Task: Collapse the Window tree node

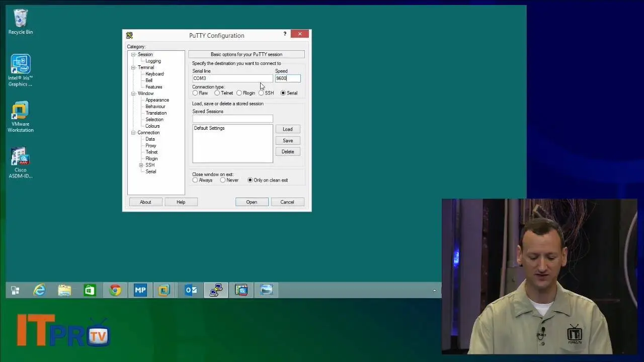Action: coord(133,94)
